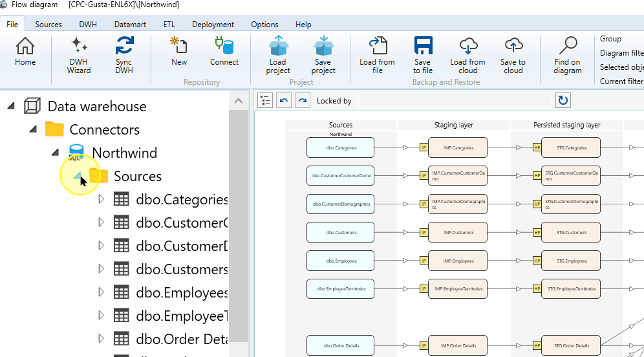The image size is (644, 357).
Task: Select the Northwind tree label
Action: click(x=124, y=153)
